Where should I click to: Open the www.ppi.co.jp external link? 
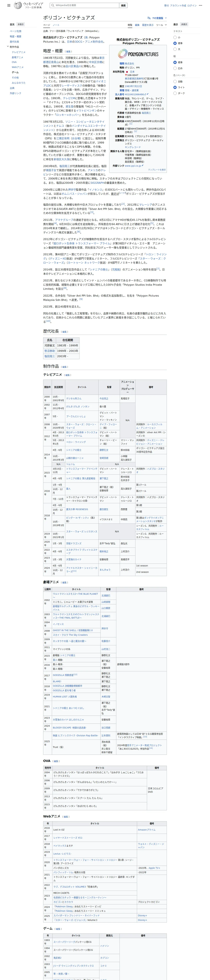[x=133, y=166]
